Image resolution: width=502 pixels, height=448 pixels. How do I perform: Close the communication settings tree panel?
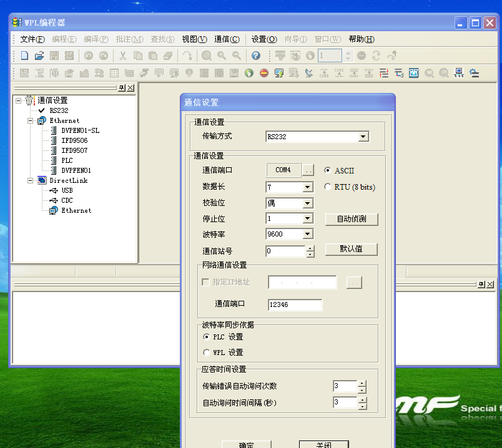130,88
